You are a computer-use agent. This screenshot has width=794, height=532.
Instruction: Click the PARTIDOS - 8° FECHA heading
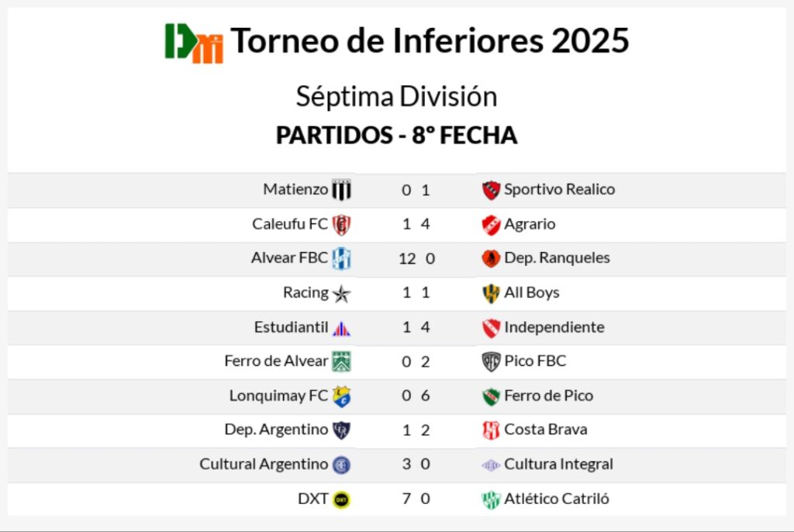[x=396, y=135]
